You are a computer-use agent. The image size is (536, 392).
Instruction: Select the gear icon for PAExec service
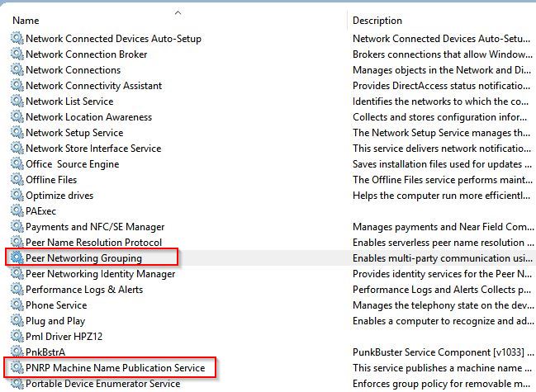(x=17, y=210)
